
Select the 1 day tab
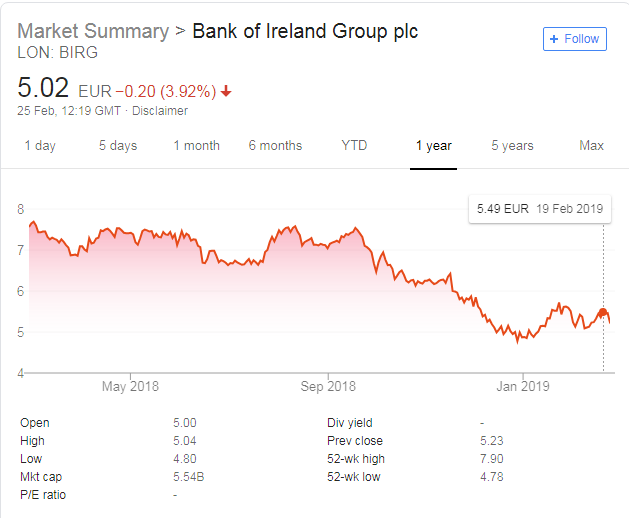point(40,146)
